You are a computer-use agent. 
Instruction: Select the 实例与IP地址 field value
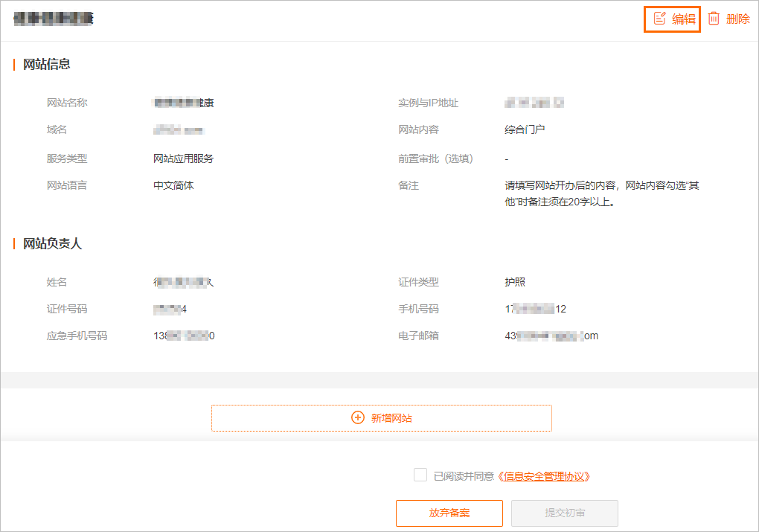point(533,102)
